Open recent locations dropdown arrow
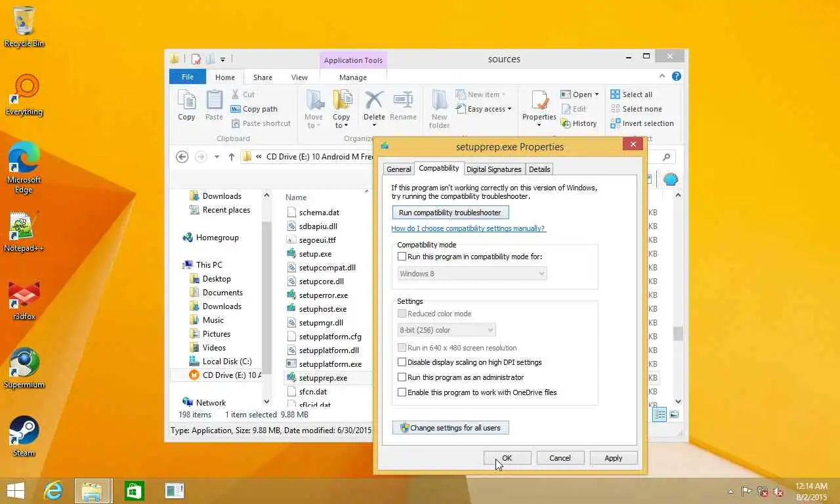The width and height of the screenshot is (840, 504). coord(217,157)
